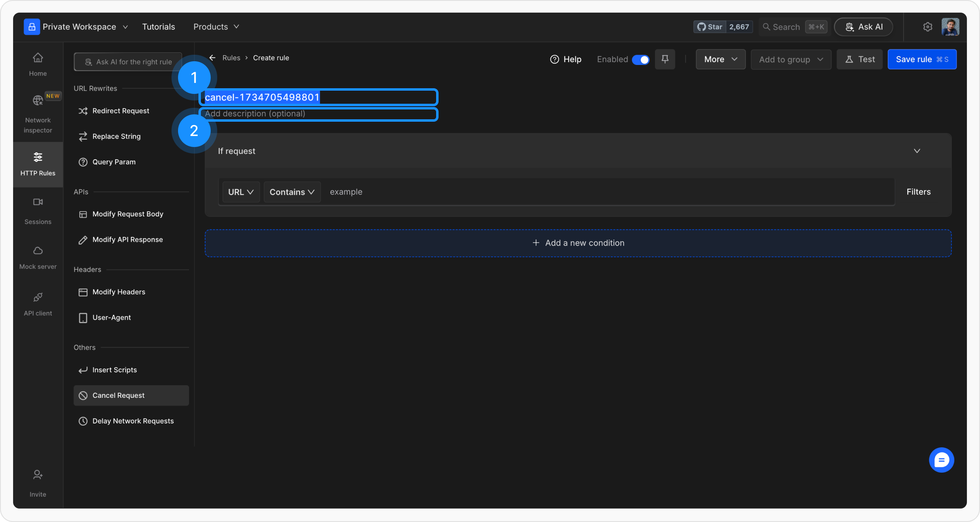Viewport: 980px width, 522px height.
Task: Click the Add description input field
Action: click(318, 114)
